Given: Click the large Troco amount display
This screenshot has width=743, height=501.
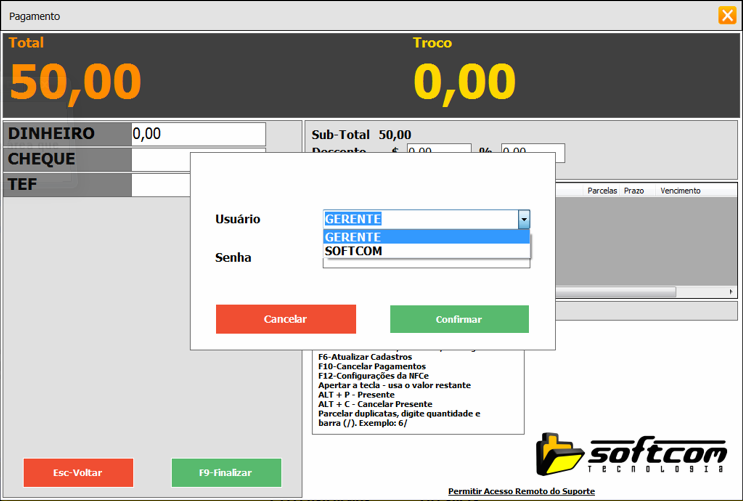Looking at the screenshot, I should pos(464,83).
